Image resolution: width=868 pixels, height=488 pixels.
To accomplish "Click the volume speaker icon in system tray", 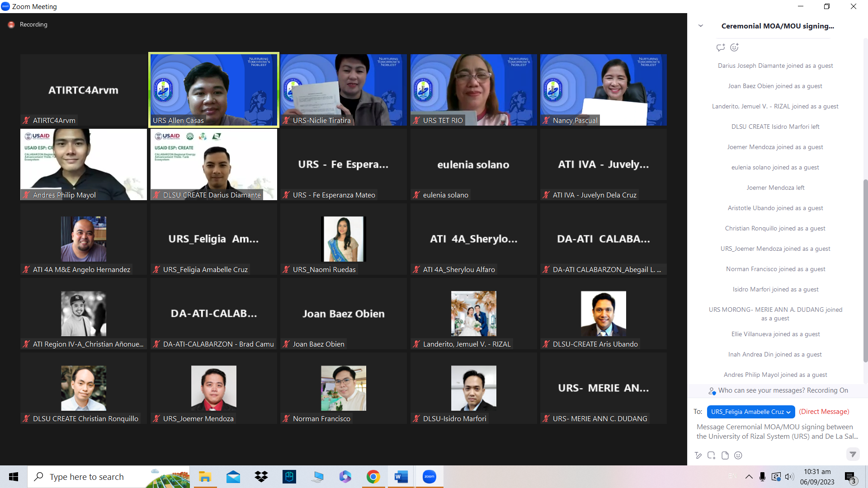I will pos(789,477).
